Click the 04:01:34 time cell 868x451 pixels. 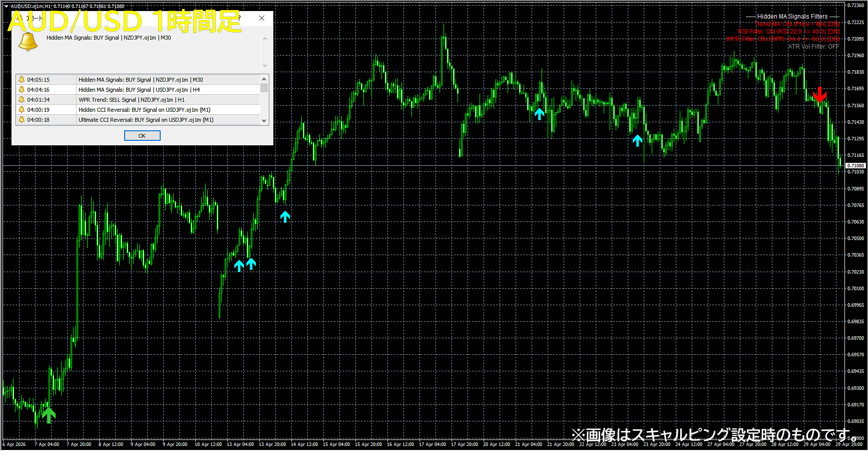point(39,100)
